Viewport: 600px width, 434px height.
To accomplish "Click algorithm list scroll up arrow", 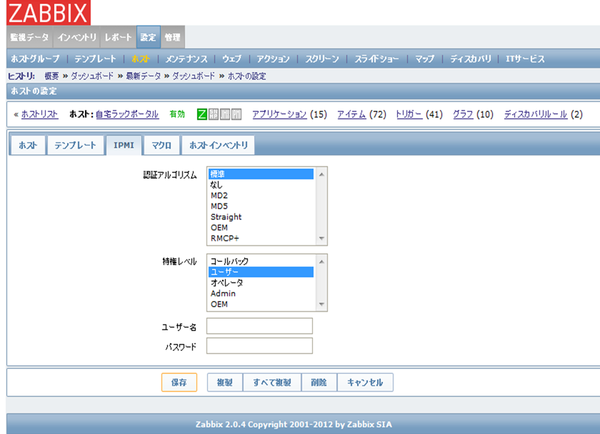I will [x=321, y=175].
